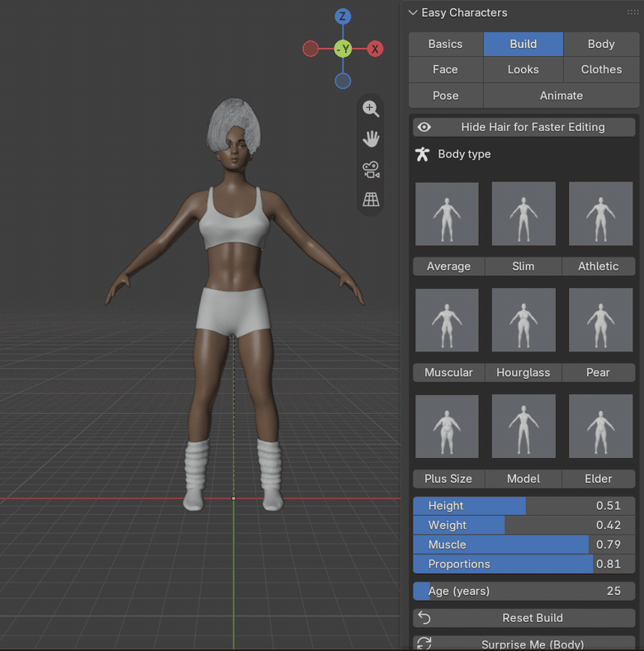The image size is (644, 651).
Task: Switch to the Pose tab
Action: [x=446, y=96]
